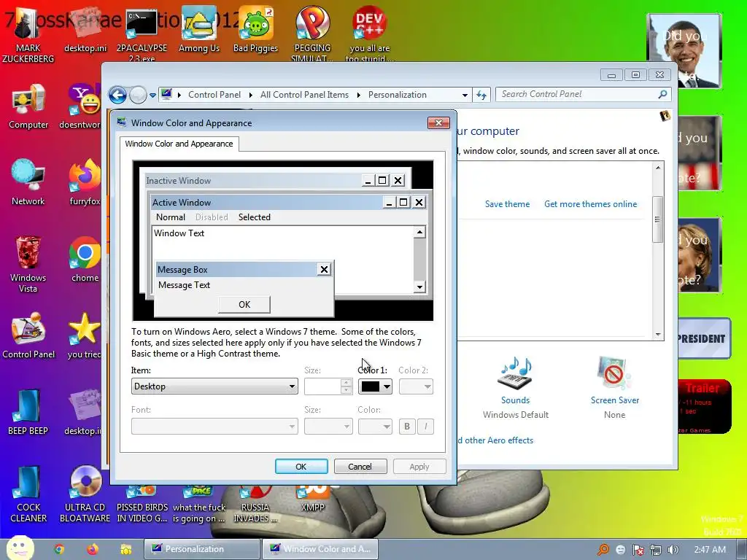Open the 2PACALYPSE 2.3.exe desktop icon

click(142, 35)
